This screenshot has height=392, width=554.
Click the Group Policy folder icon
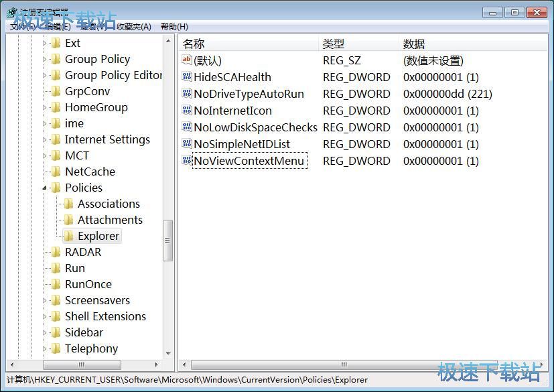click(x=56, y=59)
